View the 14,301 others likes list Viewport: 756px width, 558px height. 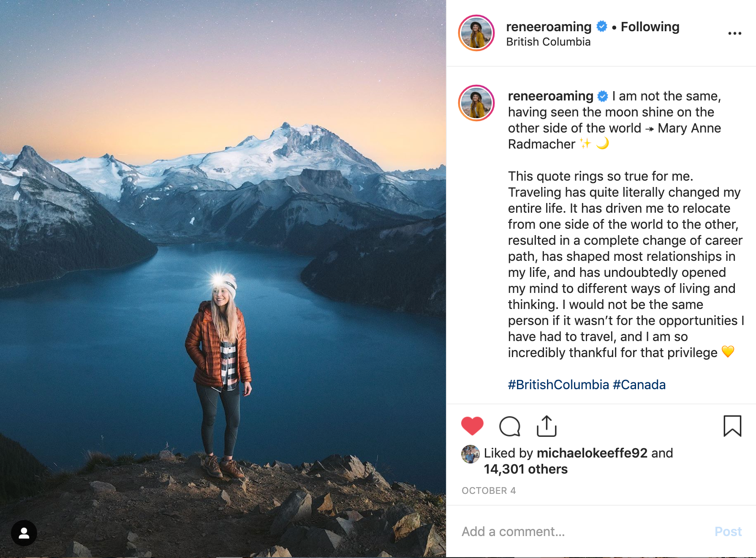pos(525,469)
